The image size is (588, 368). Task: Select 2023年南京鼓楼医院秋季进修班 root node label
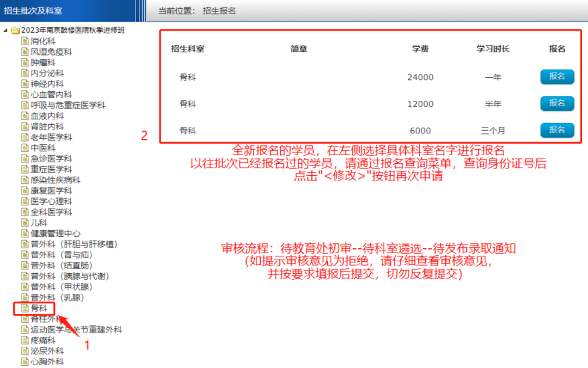click(73, 30)
